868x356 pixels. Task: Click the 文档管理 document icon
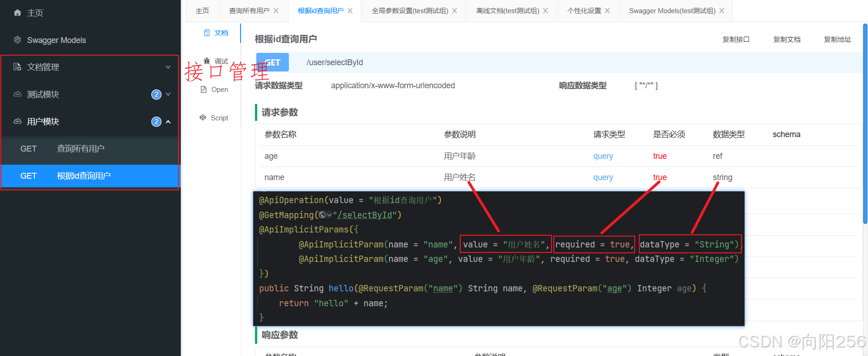click(17, 67)
